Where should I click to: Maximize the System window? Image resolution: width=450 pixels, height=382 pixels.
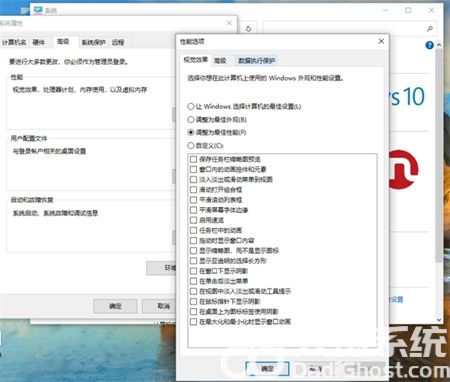click(408, 10)
